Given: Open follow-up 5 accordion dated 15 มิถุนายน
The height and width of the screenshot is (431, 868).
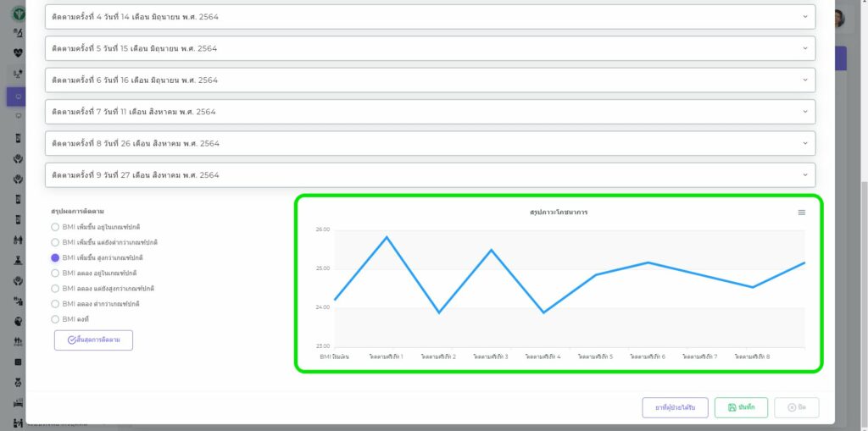Looking at the screenshot, I should coord(430,48).
